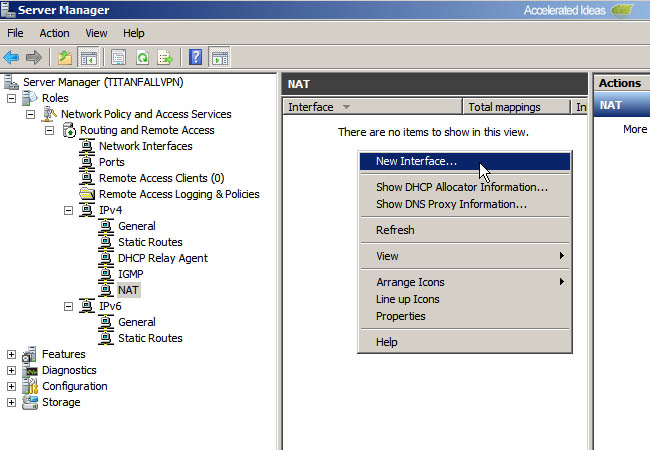Click the Up one level folder icon
650x450 pixels.
click(65, 57)
